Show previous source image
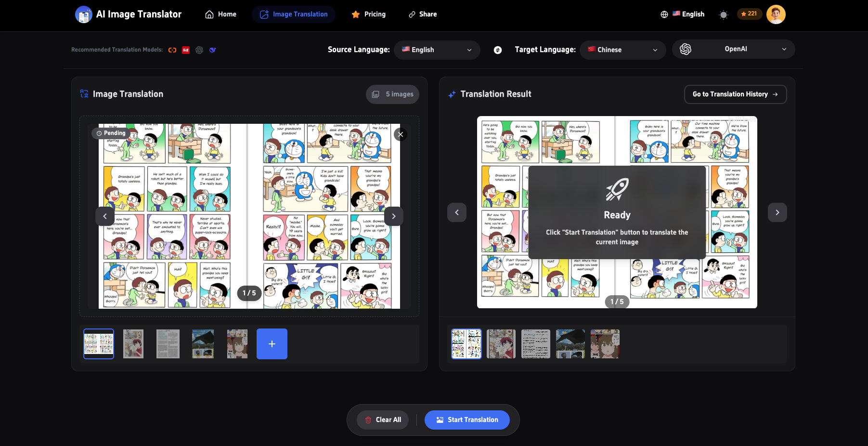 pos(105,216)
